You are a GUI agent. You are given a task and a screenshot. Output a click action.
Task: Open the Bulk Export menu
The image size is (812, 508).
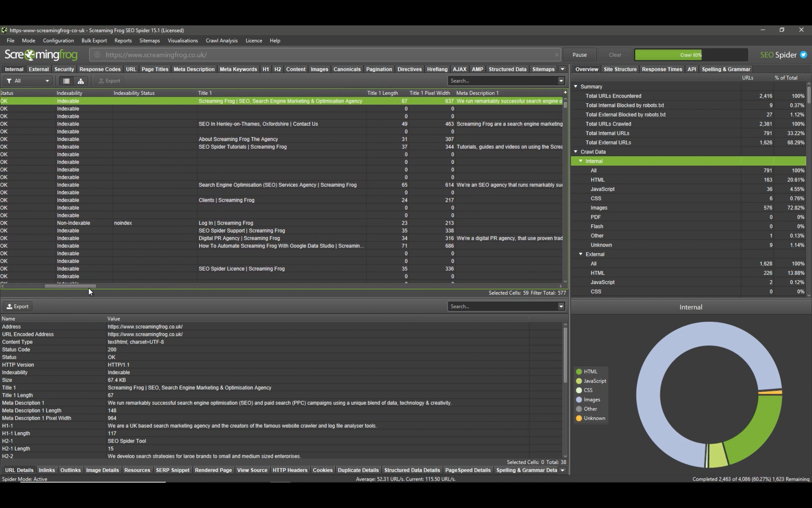click(x=94, y=41)
